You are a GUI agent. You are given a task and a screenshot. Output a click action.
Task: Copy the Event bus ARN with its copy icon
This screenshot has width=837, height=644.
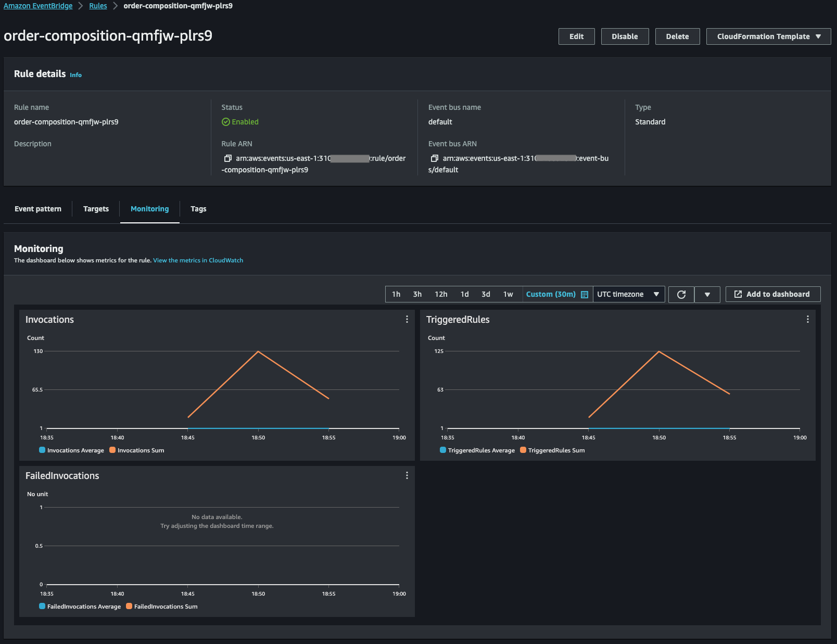pos(435,158)
